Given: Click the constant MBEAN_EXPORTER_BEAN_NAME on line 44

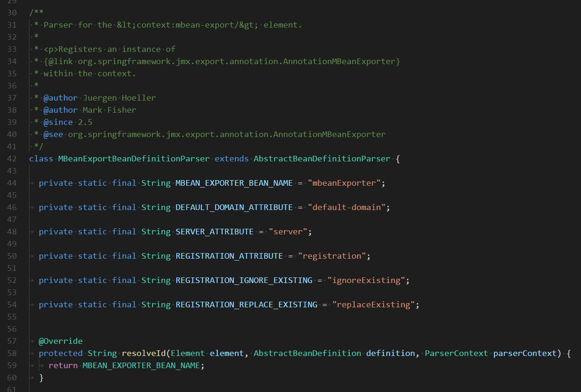Looking at the screenshot, I should [234, 183].
